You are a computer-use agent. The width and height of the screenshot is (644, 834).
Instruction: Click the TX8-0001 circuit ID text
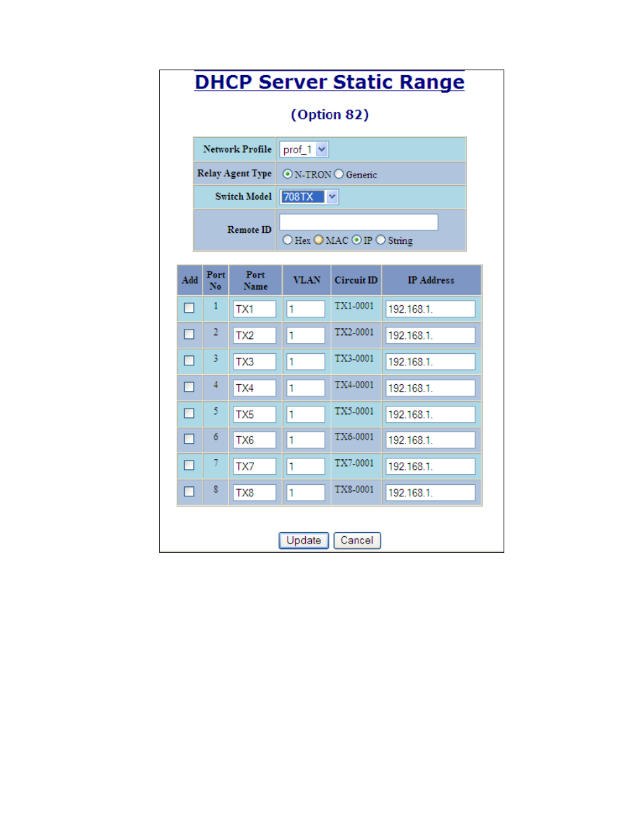354,490
